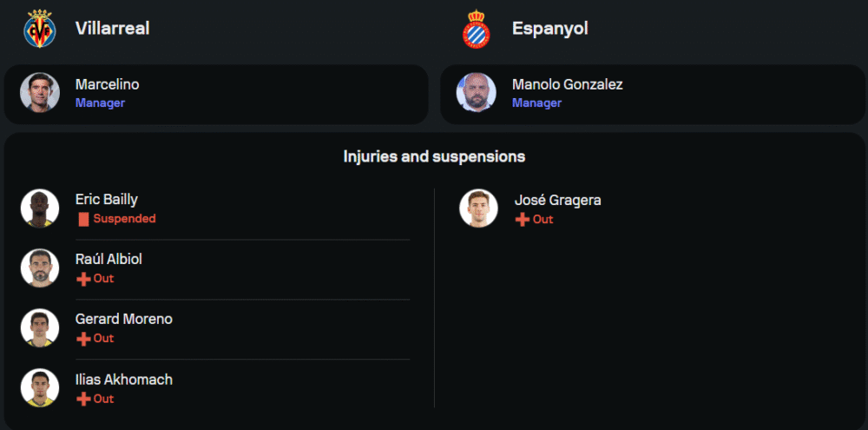
Task: Open Manolo Gonzalez's manager photo
Action: (x=476, y=93)
